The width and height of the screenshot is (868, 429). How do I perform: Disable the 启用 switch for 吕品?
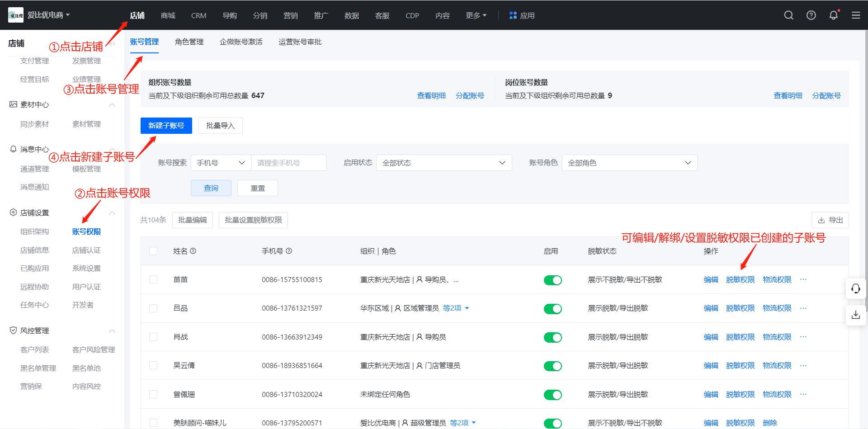click(552, 309)
